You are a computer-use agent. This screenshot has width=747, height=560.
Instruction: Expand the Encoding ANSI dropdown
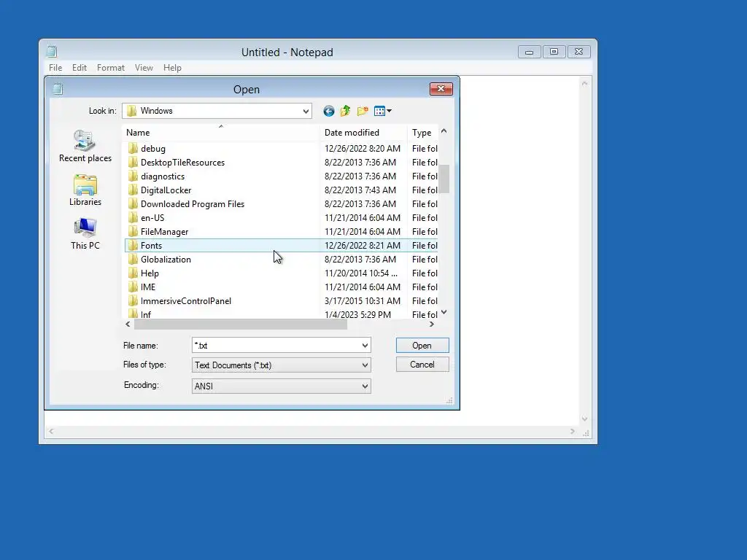(x=365, y=386)
